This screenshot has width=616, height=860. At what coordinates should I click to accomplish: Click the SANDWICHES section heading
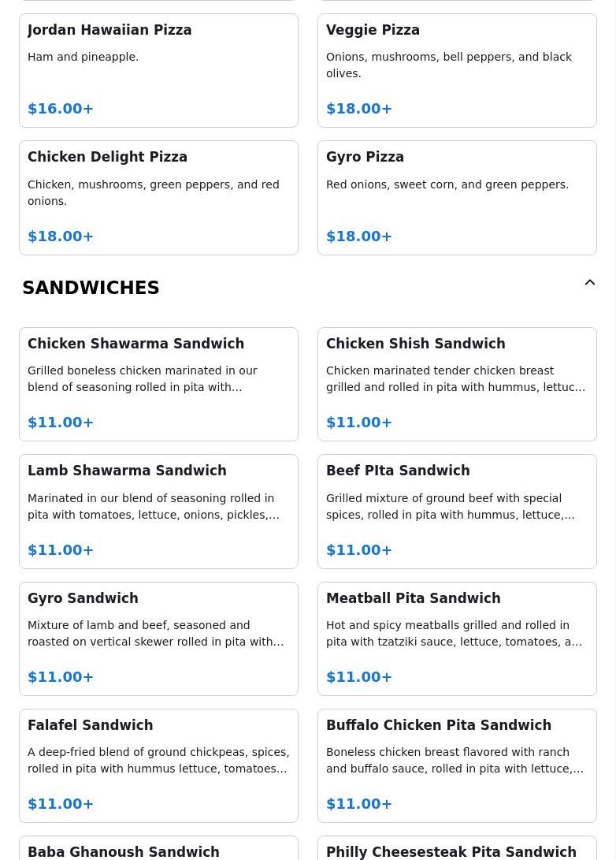(91, 288)
